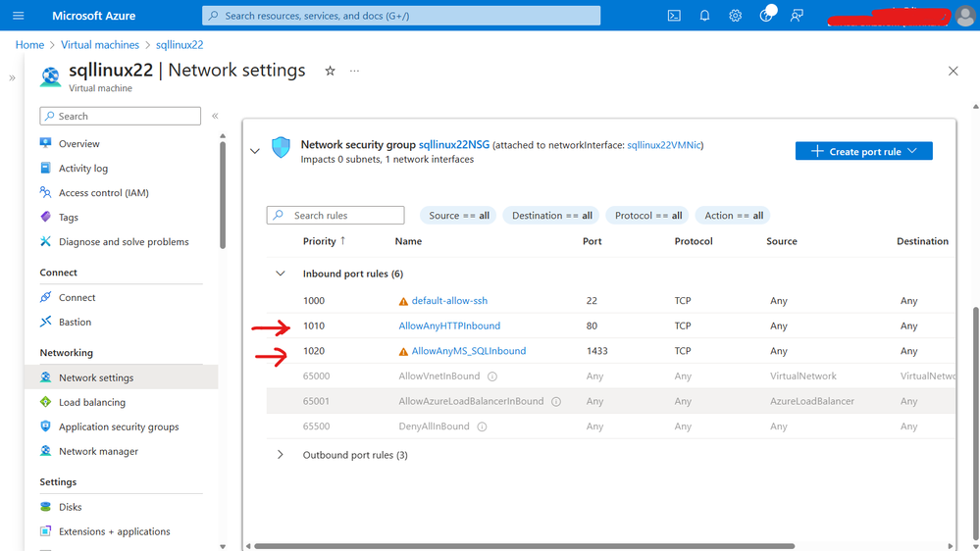Show info for AllowAzureLoadBalancerInBound rule
The width and height of the screenshot is (980, 551).
pos(556,401)
